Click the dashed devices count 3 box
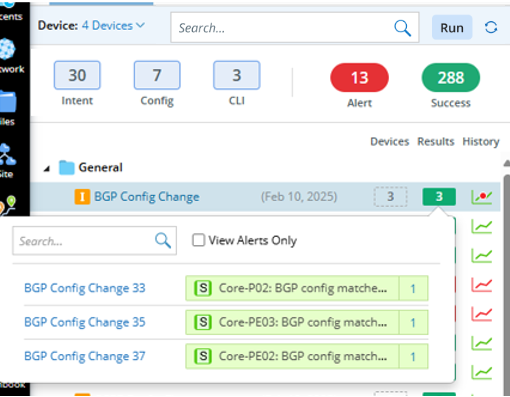This screenshot has height=397, width=510. [390, 197]
